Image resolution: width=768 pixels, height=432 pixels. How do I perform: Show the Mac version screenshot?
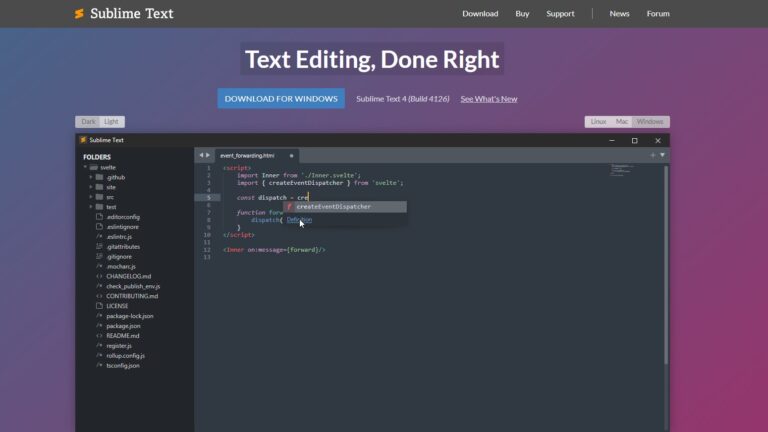[622, 121]
